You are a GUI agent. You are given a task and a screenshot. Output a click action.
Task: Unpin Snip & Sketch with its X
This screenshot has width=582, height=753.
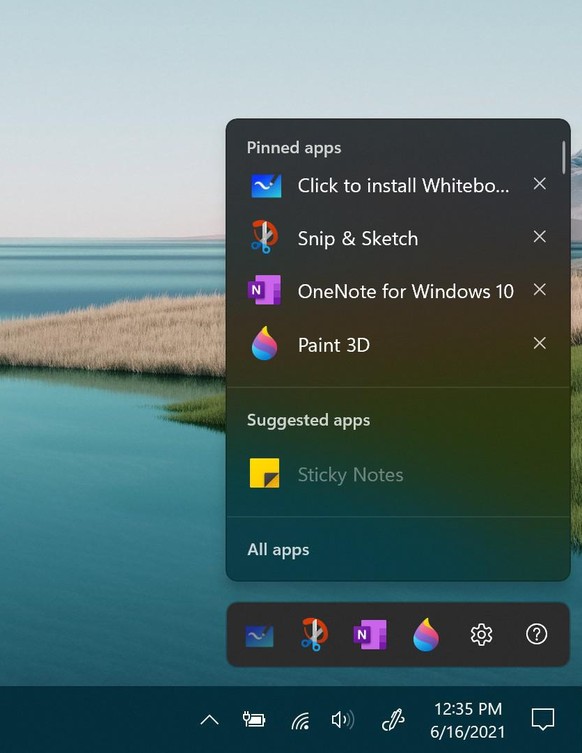coord(539,236)
